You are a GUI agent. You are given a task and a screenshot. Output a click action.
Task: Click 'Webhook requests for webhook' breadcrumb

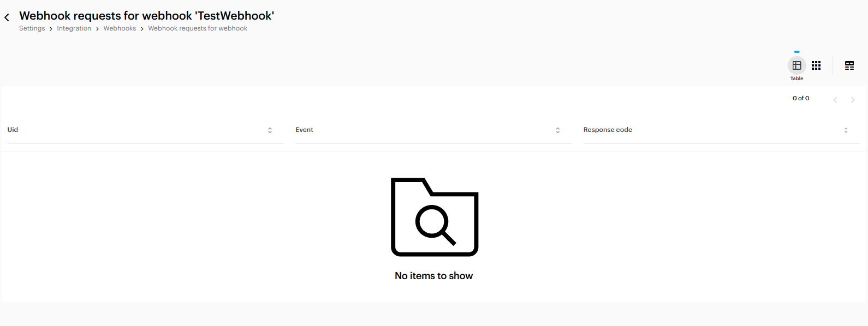coord(198,28)
